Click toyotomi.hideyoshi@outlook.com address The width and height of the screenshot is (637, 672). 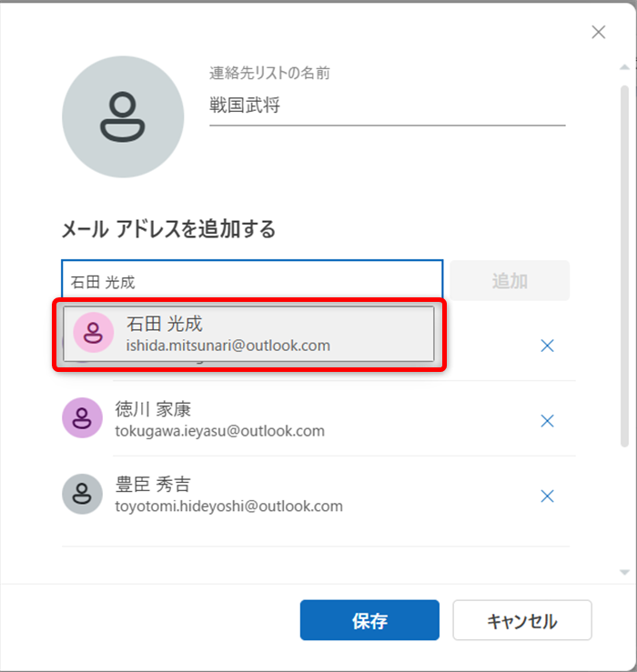228,506
